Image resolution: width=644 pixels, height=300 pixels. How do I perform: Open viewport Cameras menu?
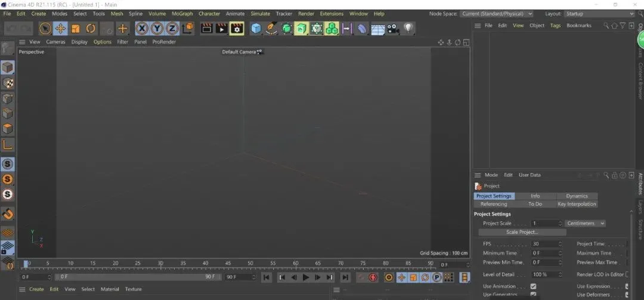coord(55,42)
